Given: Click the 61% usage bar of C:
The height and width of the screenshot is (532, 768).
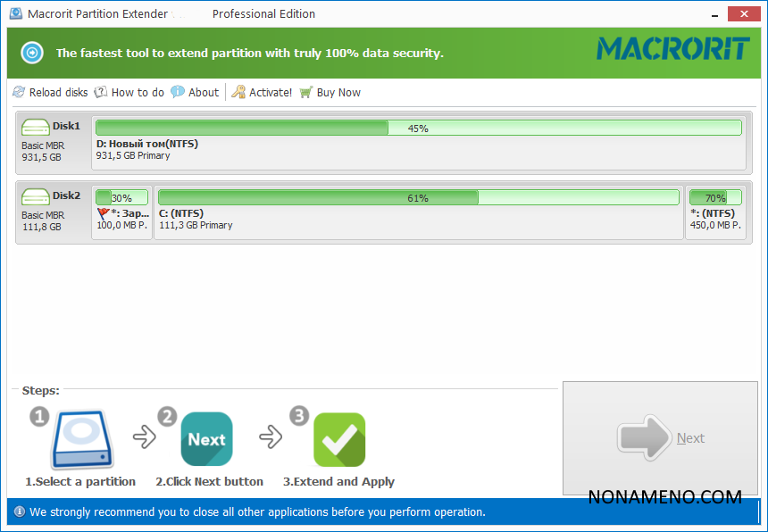Looking at the screenshot, I should (x=418, y=197).
